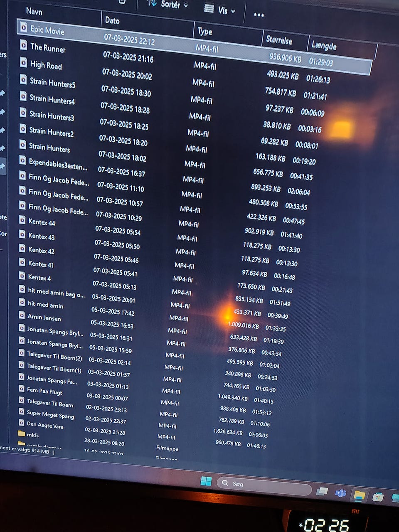The width and height of the screenshot is (399, 532).
Task: Click size value 1.636.634 KB
Action: (x=228, y=432)
